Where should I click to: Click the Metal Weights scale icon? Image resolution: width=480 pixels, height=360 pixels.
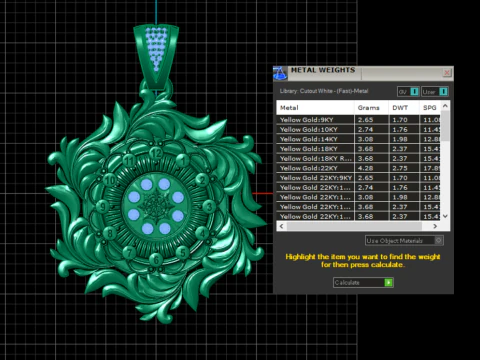click(x=280, y=73)
